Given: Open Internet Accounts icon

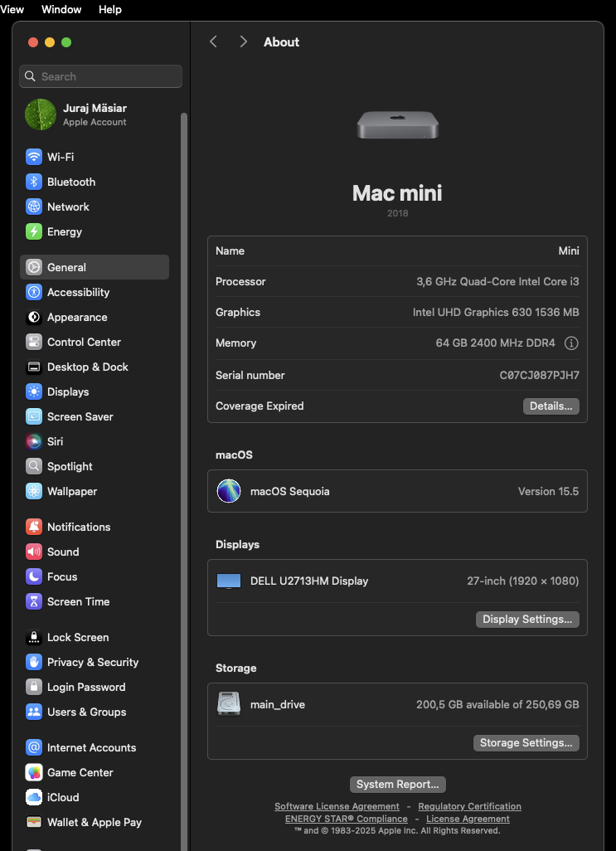Looking at the screenshot, I should (x=34, y=747).
